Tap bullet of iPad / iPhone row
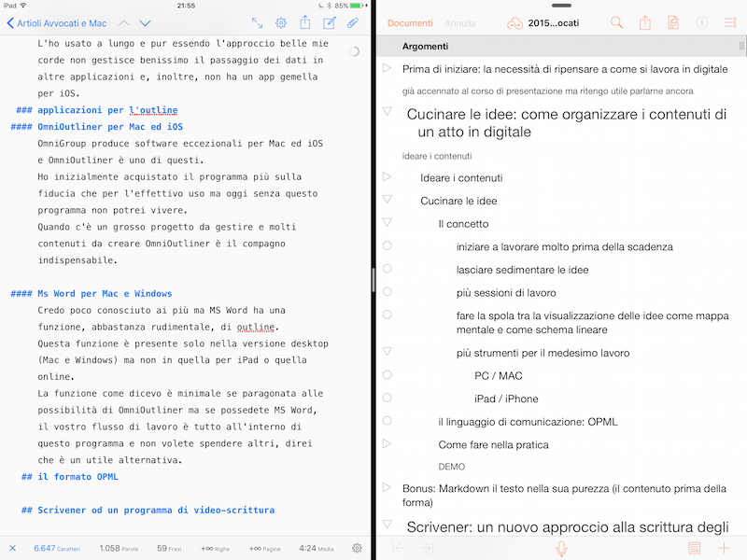Screen dimensions: 747x560 [x=388, y=398]
